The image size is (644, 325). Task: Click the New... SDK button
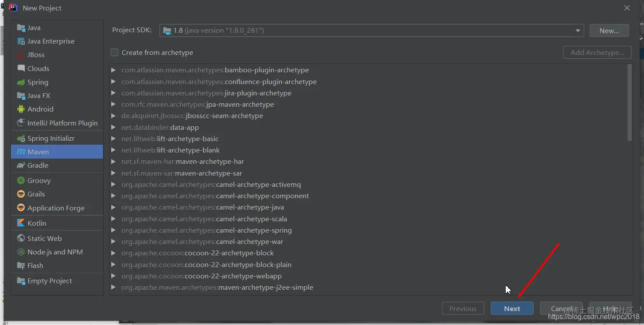609,30
